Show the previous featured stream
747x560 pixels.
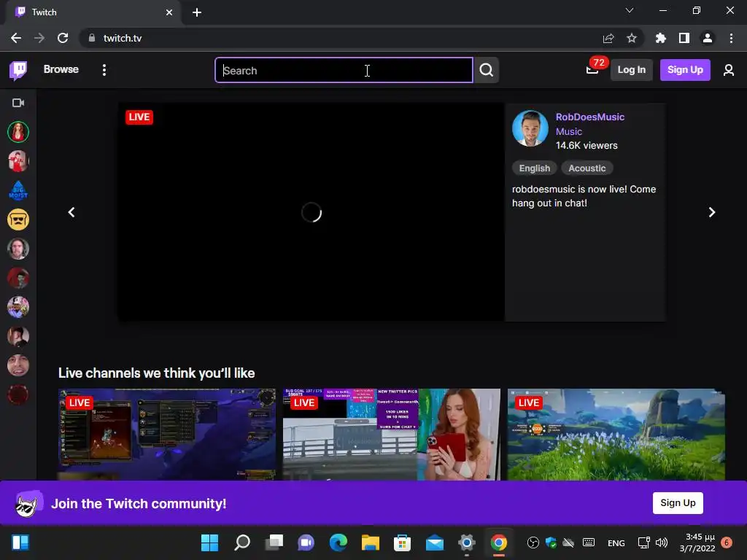(71, 212)
